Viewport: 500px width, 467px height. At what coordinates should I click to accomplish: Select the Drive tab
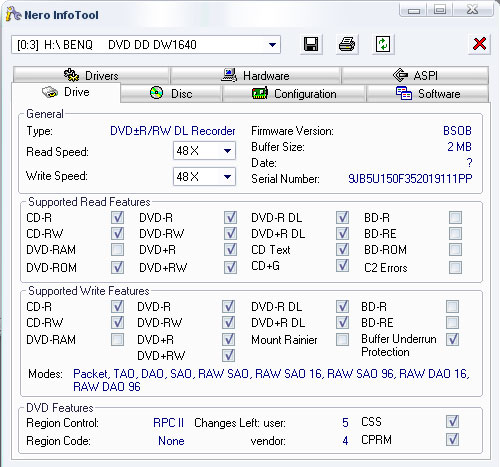coord(66,92)
